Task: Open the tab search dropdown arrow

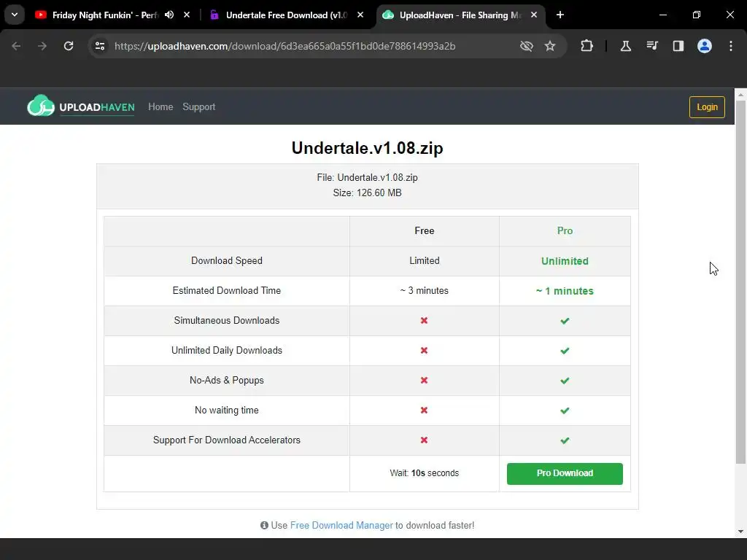Action: point(15,15)
